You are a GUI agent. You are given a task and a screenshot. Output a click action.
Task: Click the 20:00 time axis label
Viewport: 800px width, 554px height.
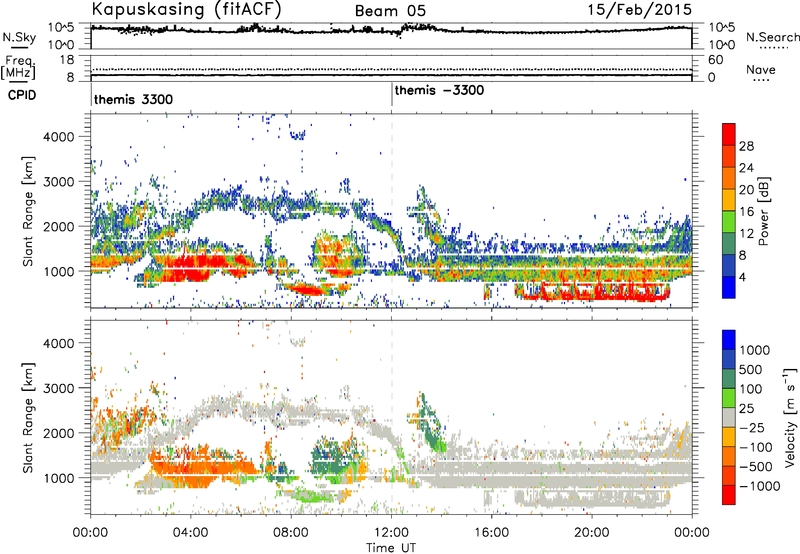coord(591,533)
